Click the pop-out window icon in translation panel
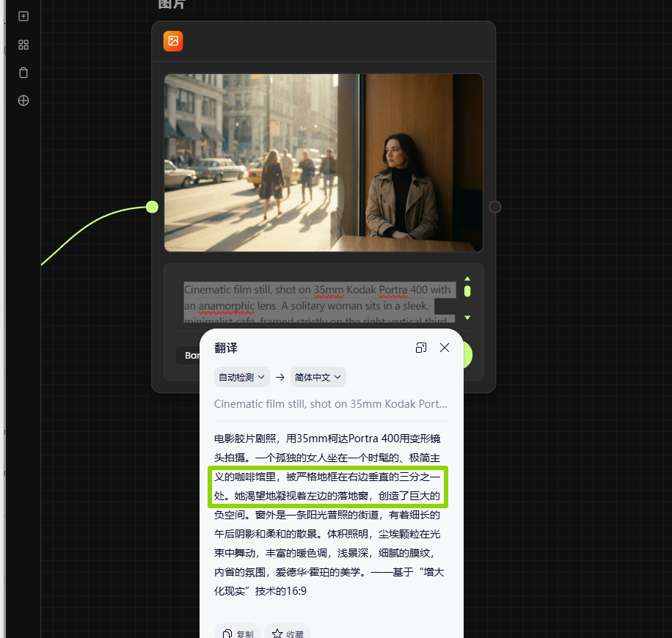The width and height of the screenshot is (672, 638). [x=421, y=348]
